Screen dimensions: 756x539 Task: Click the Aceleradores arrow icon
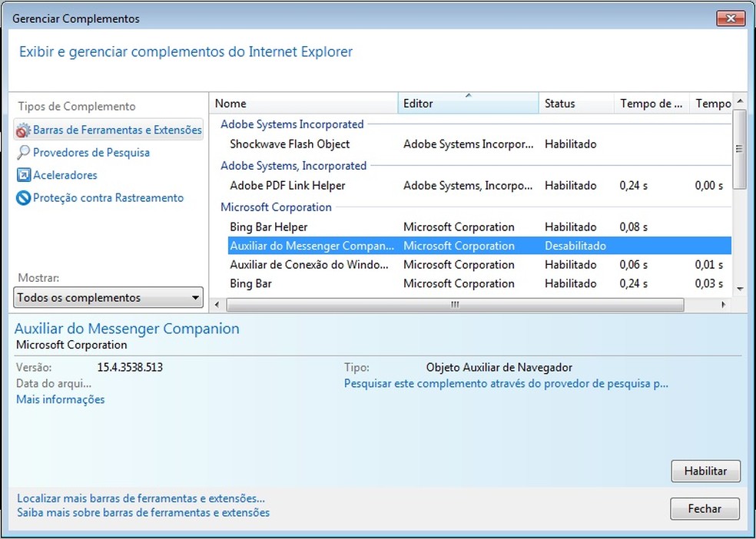click(x=23, y=175)
